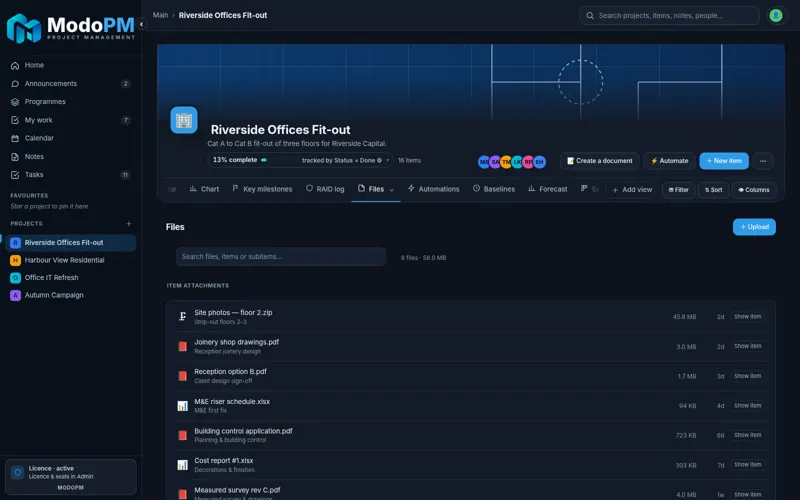The height and width of the screenshot is (500, 800).
Task: Show item for Building control application.pdf
Action: coord(747,435)
